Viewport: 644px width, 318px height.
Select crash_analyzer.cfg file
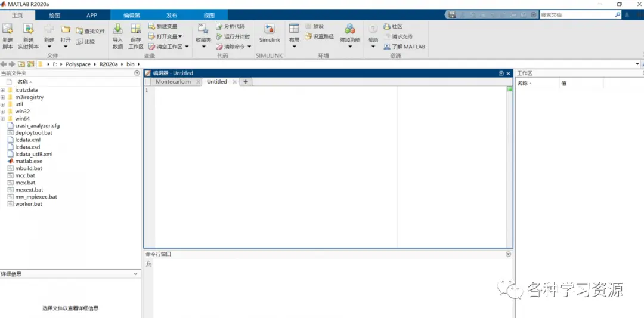coord(37,126)
